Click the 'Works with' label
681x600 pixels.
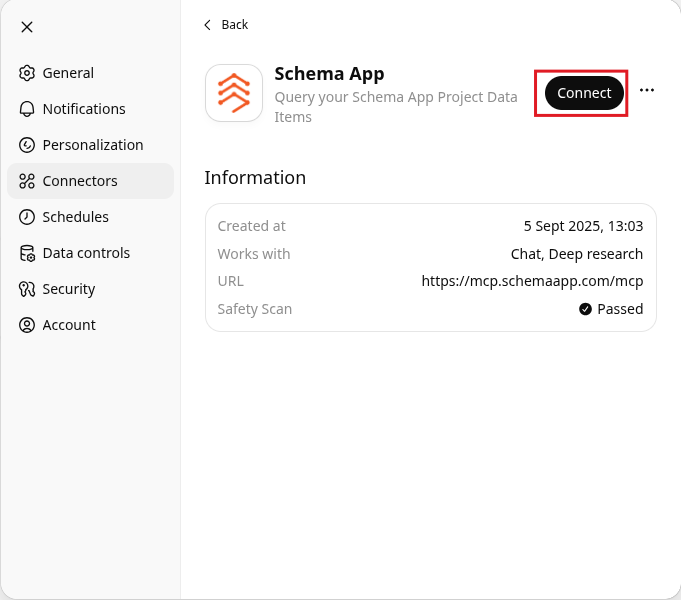click(254, 254)
